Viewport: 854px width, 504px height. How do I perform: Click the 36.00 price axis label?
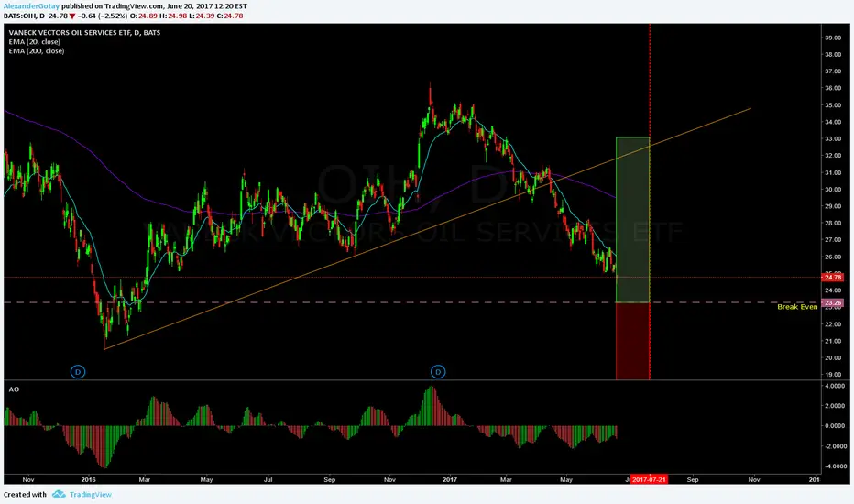(833, 88)
